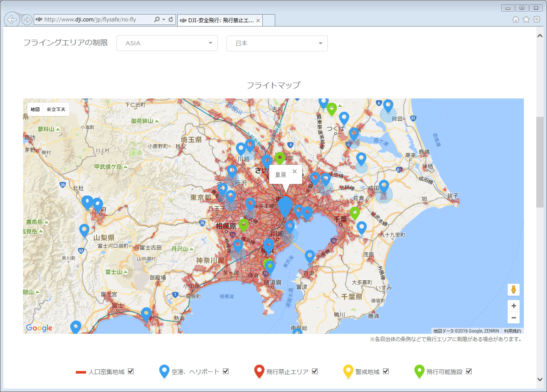Close the 皇居 info popup
Image resolution: width=547 pixels, height=392 pixels.
coord(294,171)
